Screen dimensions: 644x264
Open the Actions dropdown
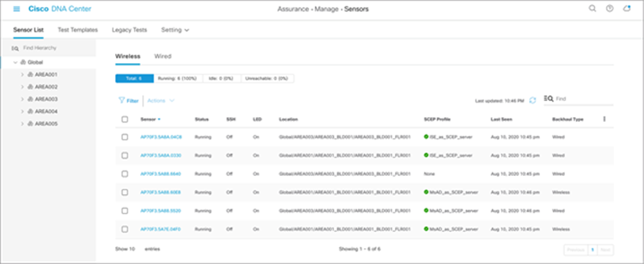click(161, 100)
